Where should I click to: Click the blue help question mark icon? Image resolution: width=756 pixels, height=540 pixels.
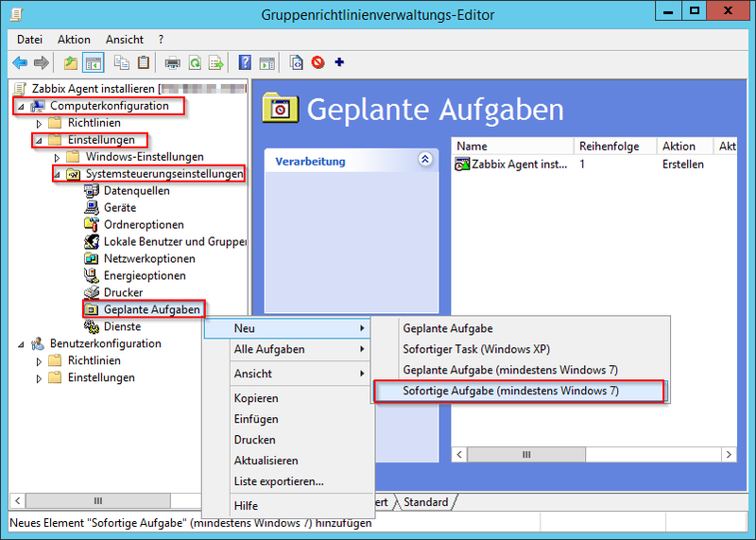pos(245,63)
